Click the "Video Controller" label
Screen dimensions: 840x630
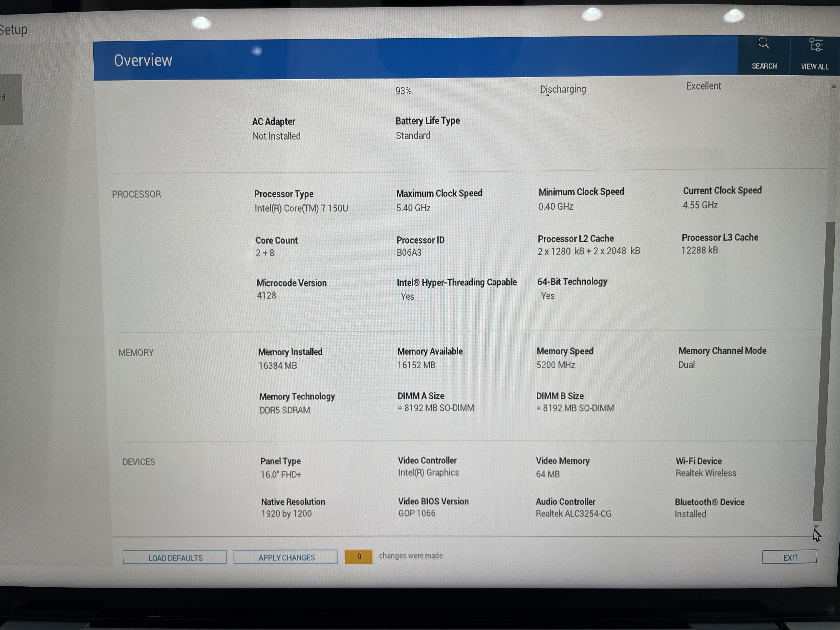(x=427, y=460)
